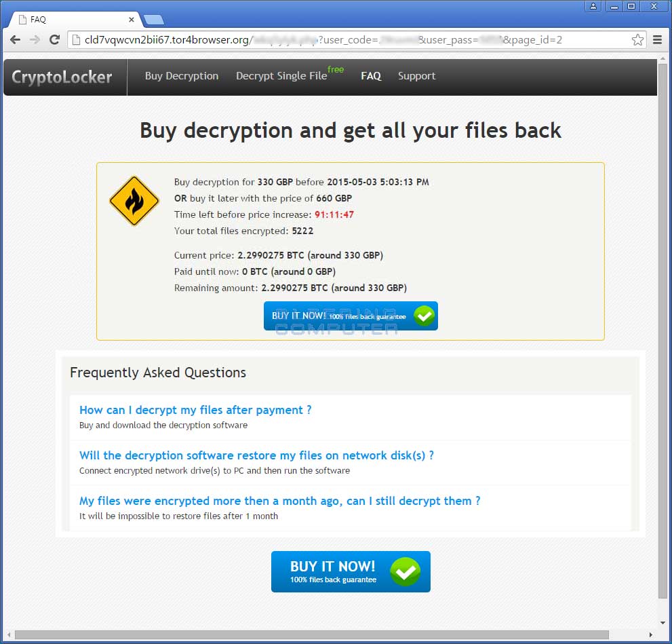Click the CryptoLocker logo
This screenshot has width=672, height=644.
click(62, 77)
